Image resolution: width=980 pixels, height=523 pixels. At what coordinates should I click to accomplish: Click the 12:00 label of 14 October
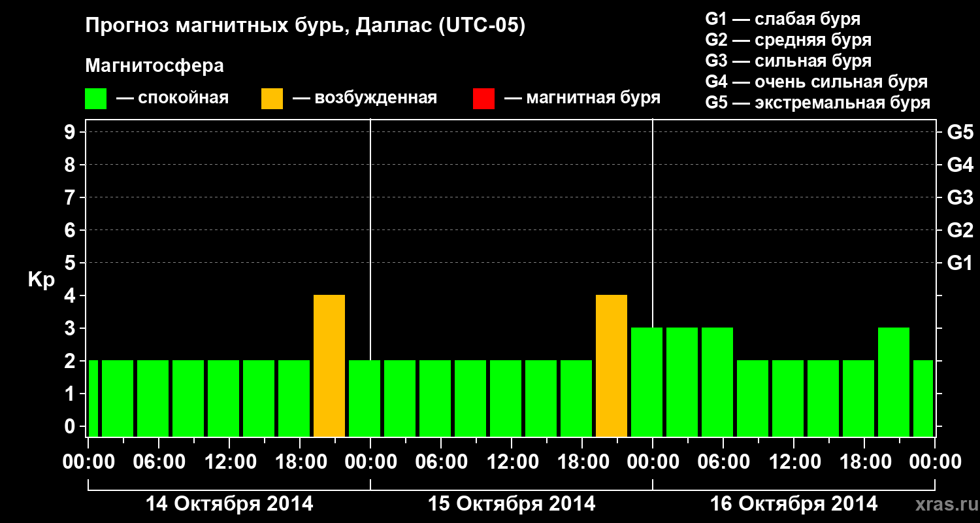tap(229, 462)
